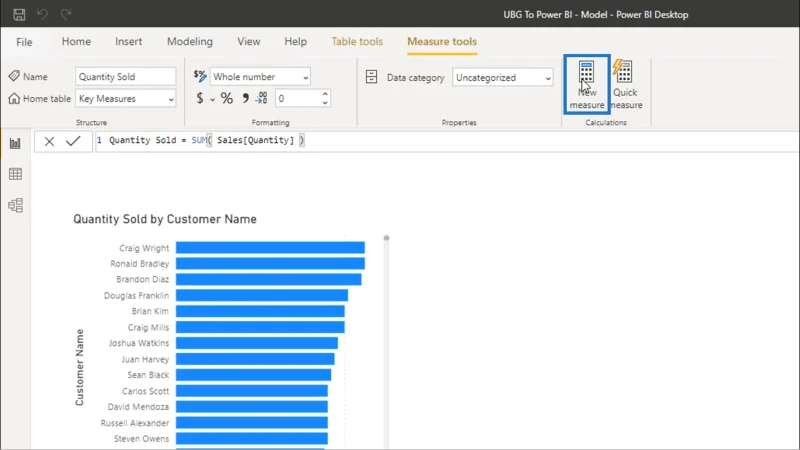This screenshot has height=450, width=800.
Task: Select the Craig Mills bar
Action: (x=260, y=327)
